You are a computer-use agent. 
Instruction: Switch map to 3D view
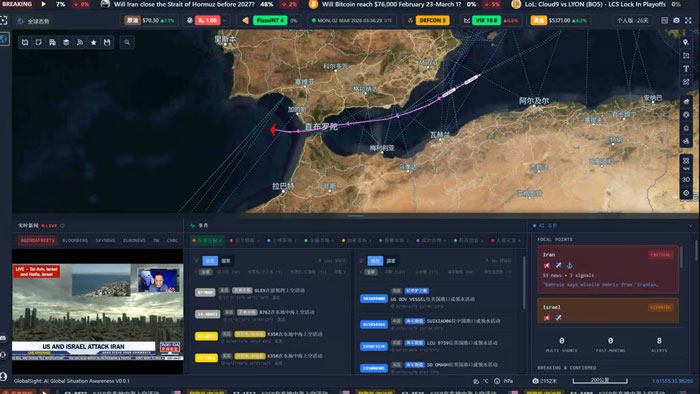(686, 179)
